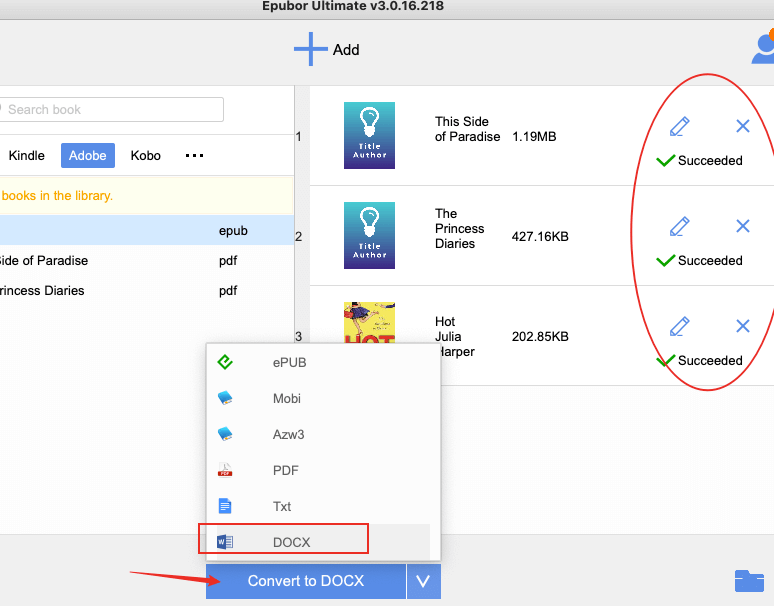The width and height of the screenshot is (774, 606).
Task: Edit metadata for Hot Julia Harper
Action: coord(679,326)
